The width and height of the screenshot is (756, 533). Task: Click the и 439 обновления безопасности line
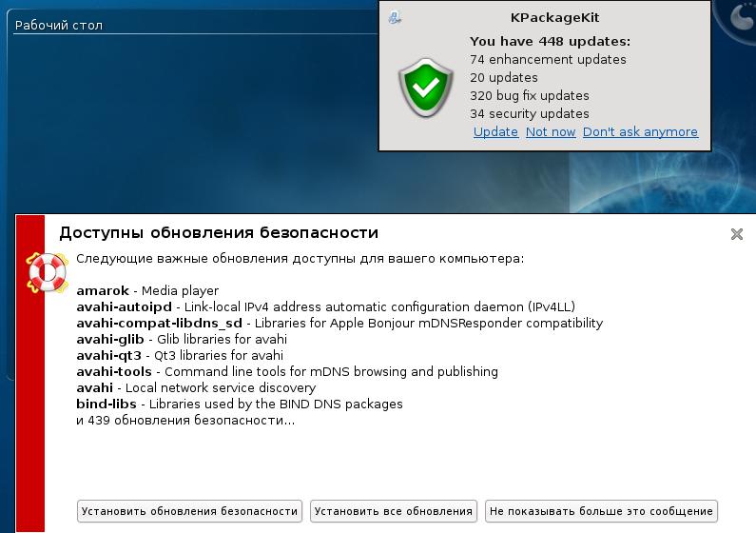point(185,420)
